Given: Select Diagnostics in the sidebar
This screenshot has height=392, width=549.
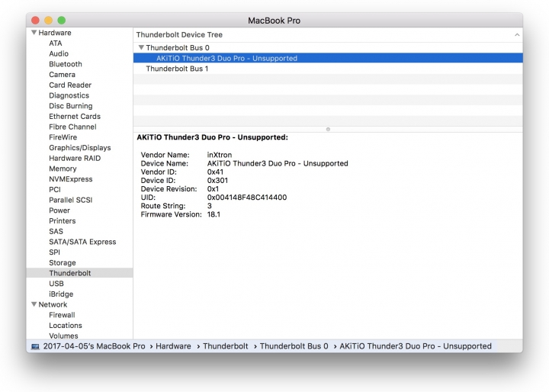Looking at the screenshot, I should pyautogui.click(x=69, y=95).
